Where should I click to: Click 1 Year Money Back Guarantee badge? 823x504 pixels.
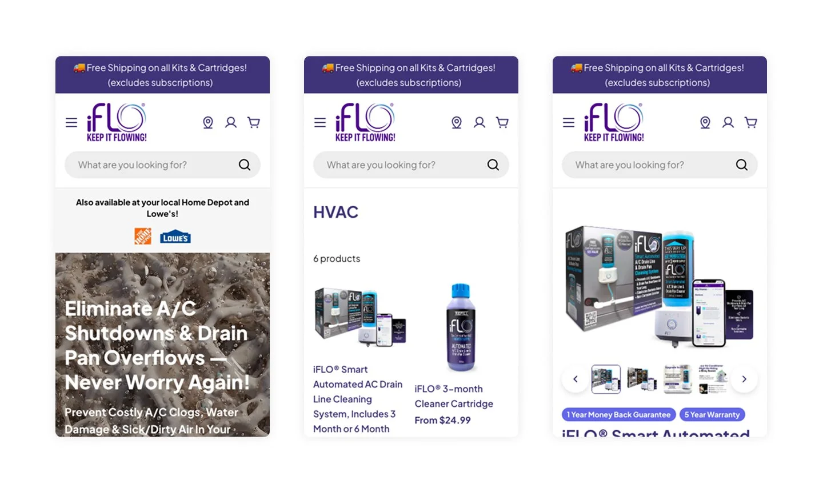(x=619, y=415)
